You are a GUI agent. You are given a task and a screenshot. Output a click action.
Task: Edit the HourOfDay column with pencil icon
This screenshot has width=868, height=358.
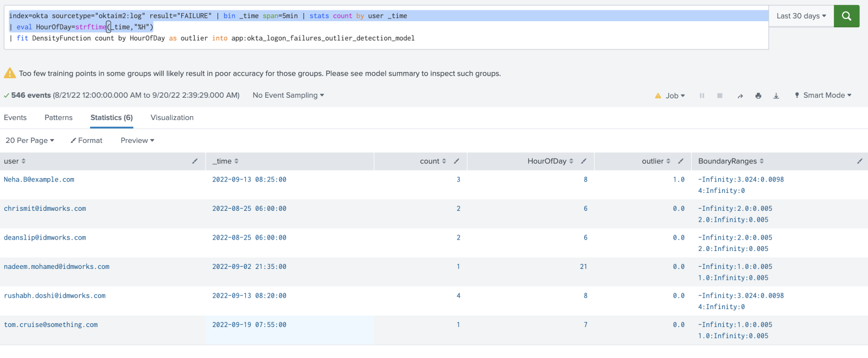pos(584,161)
